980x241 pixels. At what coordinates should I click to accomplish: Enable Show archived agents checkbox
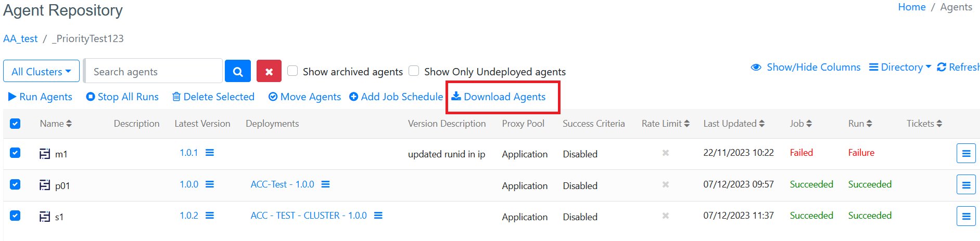pos(293,71)
